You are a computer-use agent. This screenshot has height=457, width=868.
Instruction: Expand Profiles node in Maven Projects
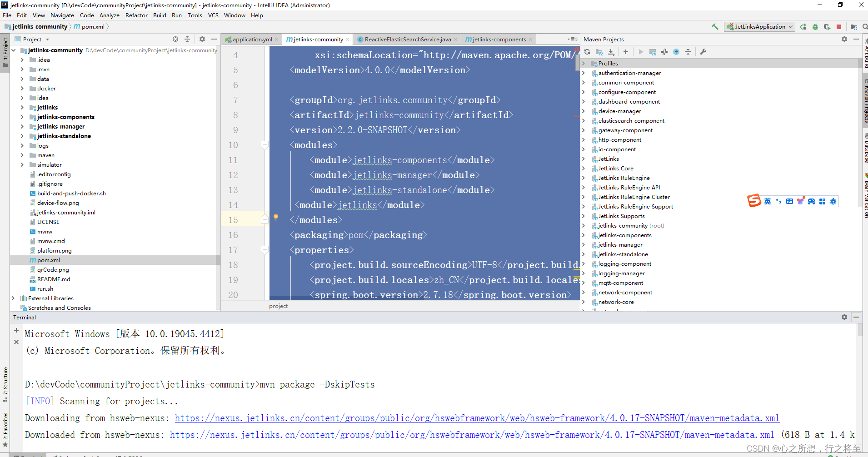(584, 63)
